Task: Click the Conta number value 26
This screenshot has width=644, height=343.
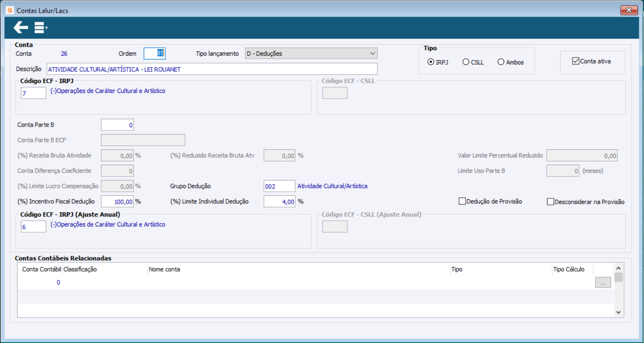Action: pyautogui.click(x=64, y=54)
